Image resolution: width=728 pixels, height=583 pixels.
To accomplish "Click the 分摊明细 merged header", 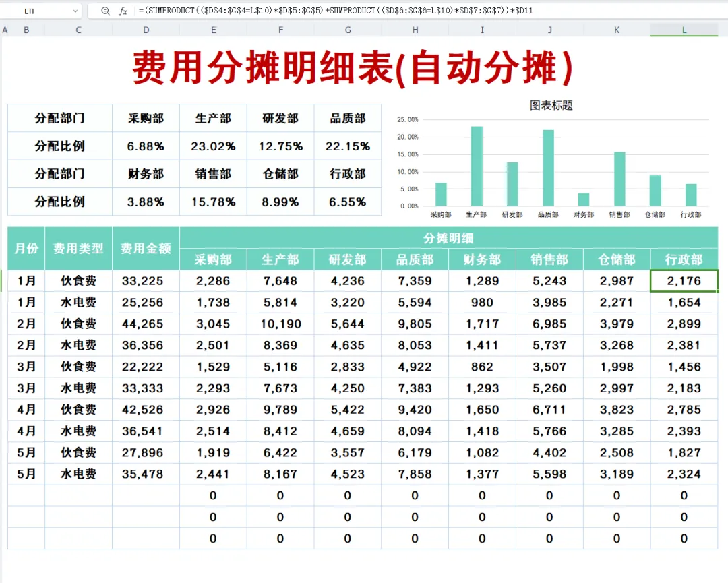I will click(x=448, y=238).
